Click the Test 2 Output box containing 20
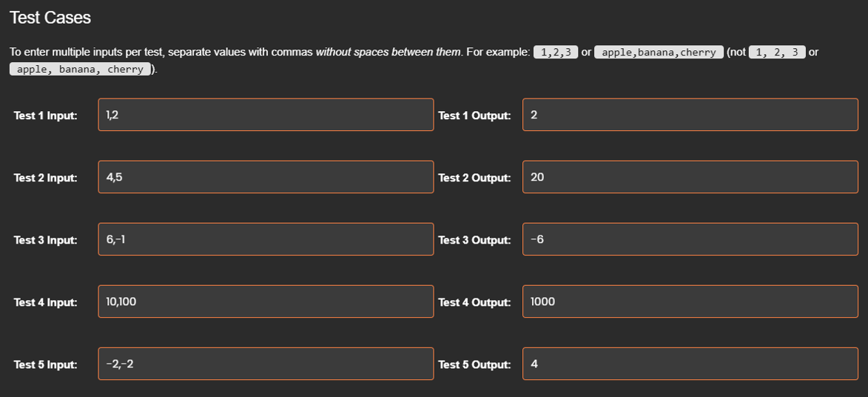 690,177
